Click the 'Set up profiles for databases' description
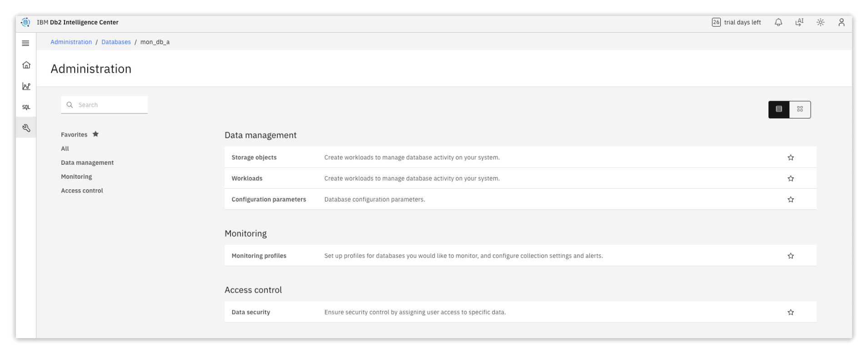This screenshot has height=354, width=868. click(x=464, y=256)
